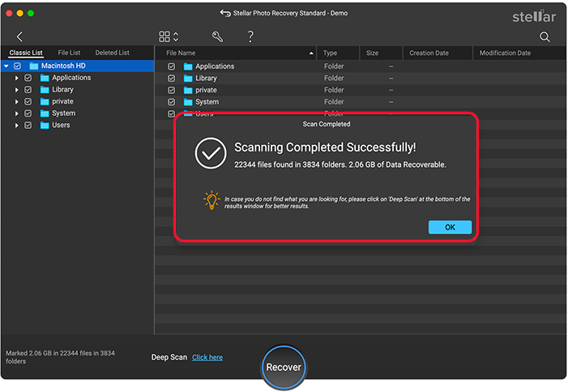Click System folder icon in left tree
Image resolution: width=568 pixels, height=392 pixels.
pyautogui.click(x=45, y=113)
